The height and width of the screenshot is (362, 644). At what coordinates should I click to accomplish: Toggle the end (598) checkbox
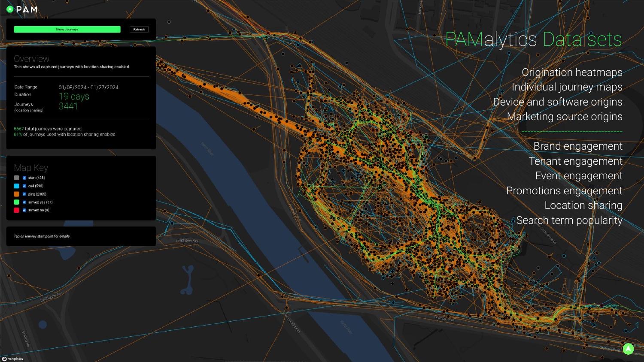[x=24, y=186]
